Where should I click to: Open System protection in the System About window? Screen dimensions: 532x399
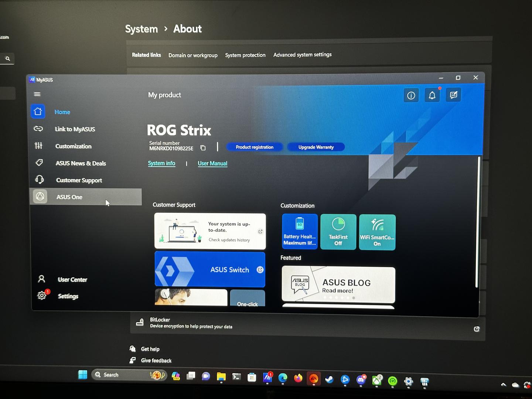click(245, 55)
